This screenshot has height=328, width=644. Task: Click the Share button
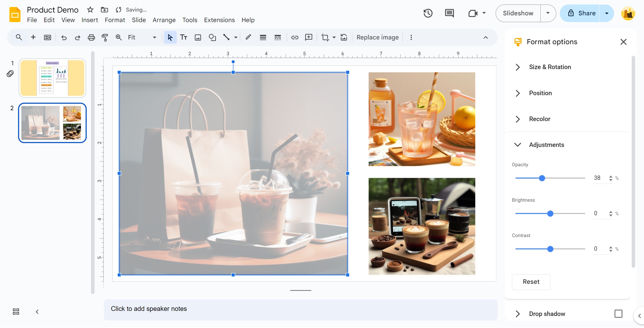point(580,13)
